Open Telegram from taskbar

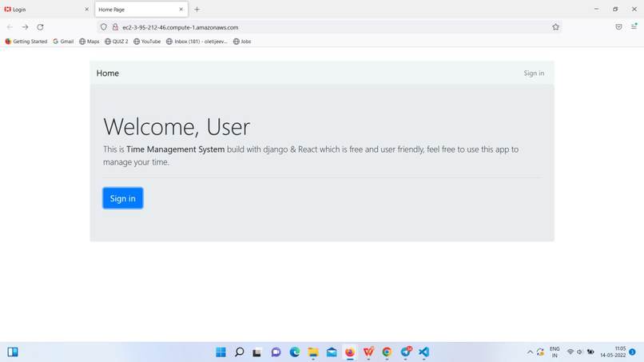(406, 352)
